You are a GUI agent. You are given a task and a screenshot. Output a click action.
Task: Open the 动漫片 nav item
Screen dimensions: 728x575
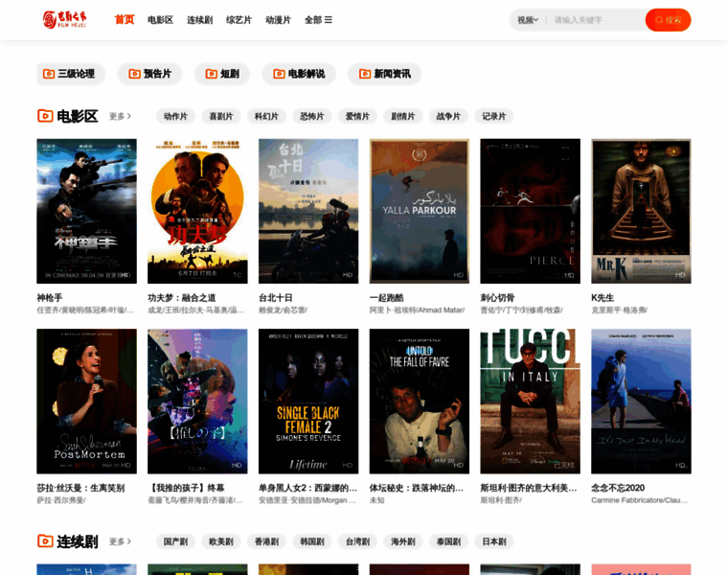[278, 20]
